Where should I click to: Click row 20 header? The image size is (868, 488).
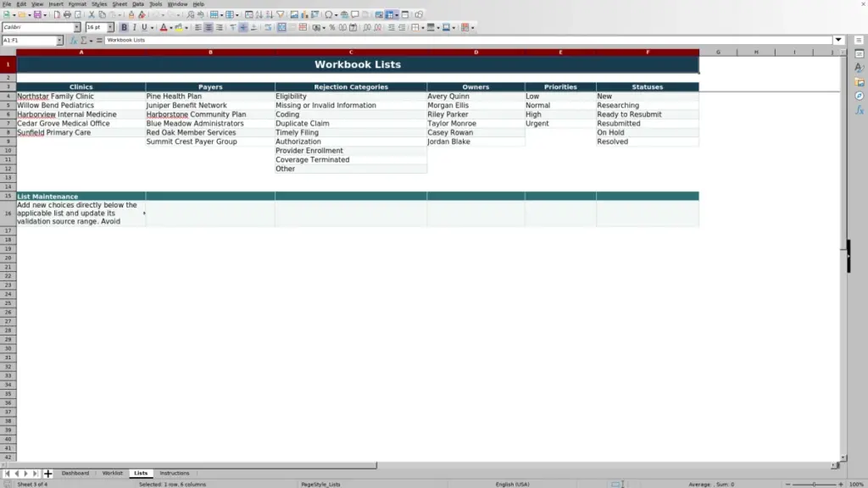tap(8, 258)
